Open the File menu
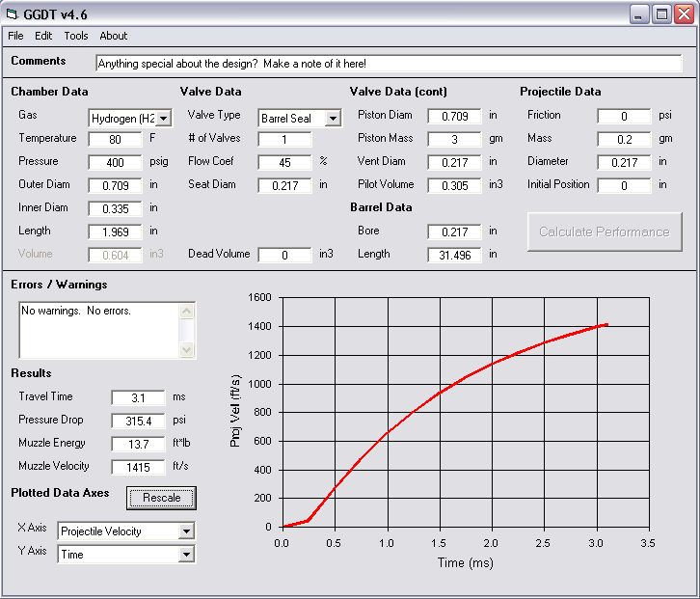Image resolution: width=700 pixels, height=599 pixels. pos(15,36)
